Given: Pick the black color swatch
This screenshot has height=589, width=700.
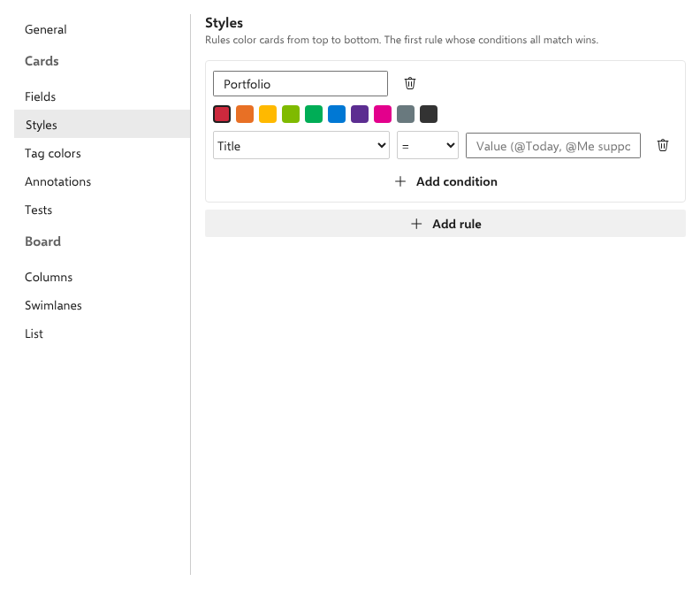Looking at the screenshot, I should [x=429, y=114].
